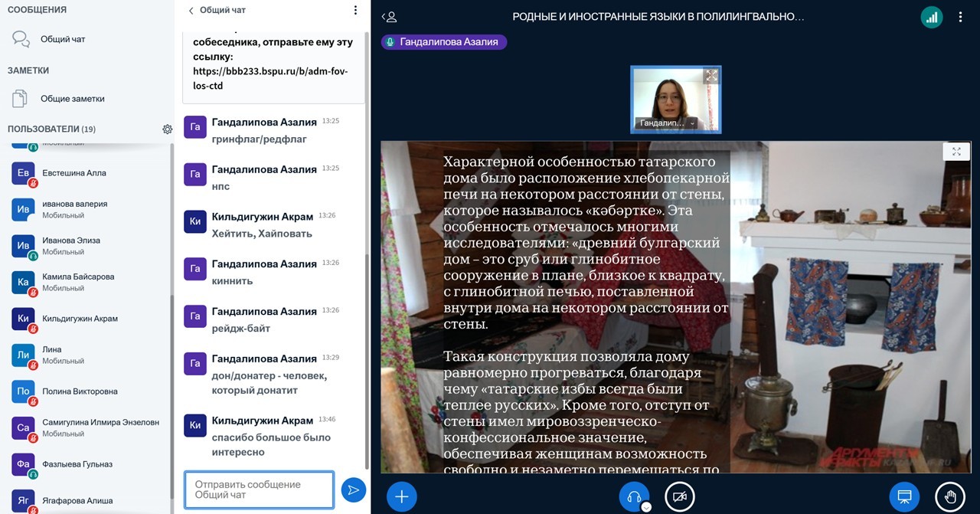The width and height of the screenshot is (980, 514).
Task: Expand webcam user name dropdown
Action: (x=692, y=123)
